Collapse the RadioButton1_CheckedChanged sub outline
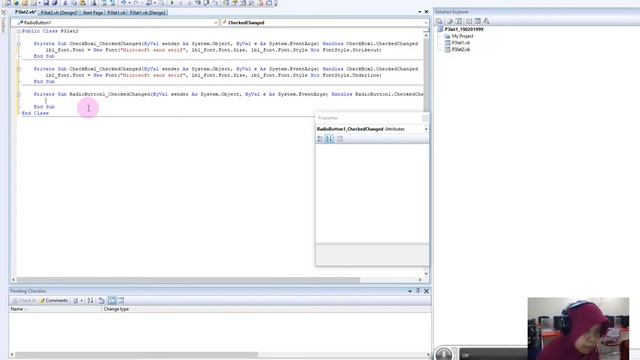The width and height of the screenshot is (640, 360). pos(19,94)
